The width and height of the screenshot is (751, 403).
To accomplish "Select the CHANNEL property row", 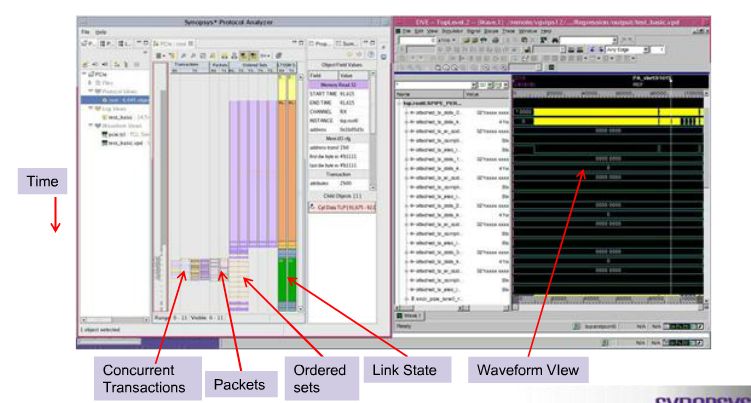I will (x=339, y=112).
